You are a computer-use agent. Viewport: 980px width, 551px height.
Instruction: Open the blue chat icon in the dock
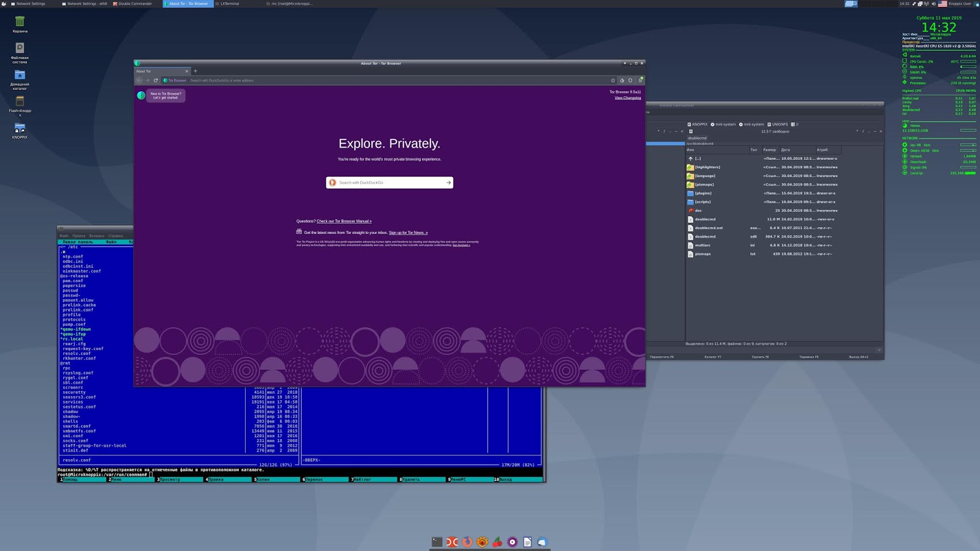[x=542, y=542]
